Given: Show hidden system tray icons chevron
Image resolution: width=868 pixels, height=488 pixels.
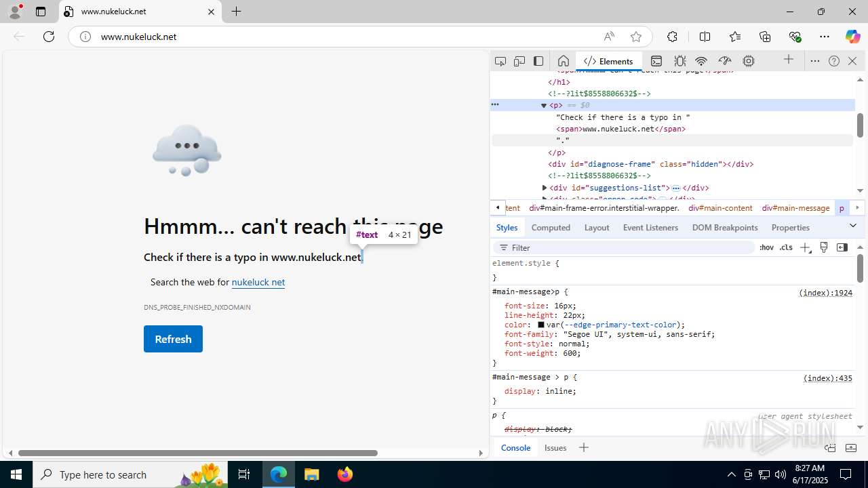Looking at the screenshot, I should click(731, 474).
